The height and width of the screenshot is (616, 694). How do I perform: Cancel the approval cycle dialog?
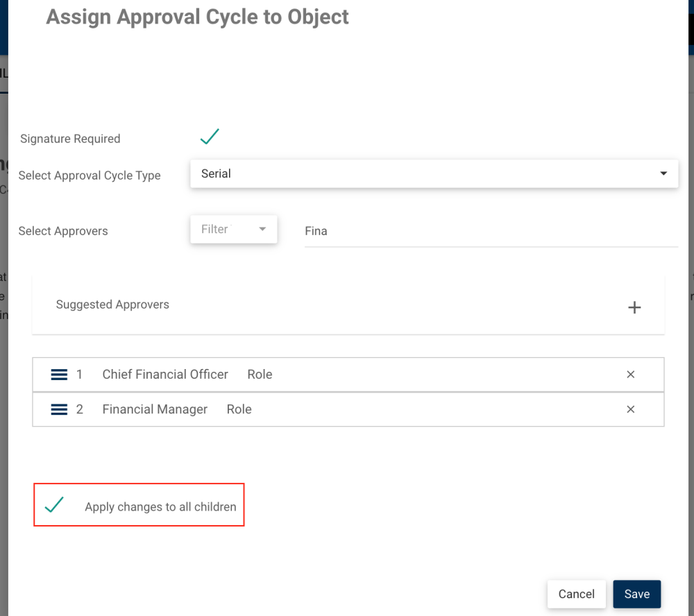point(576,594)
